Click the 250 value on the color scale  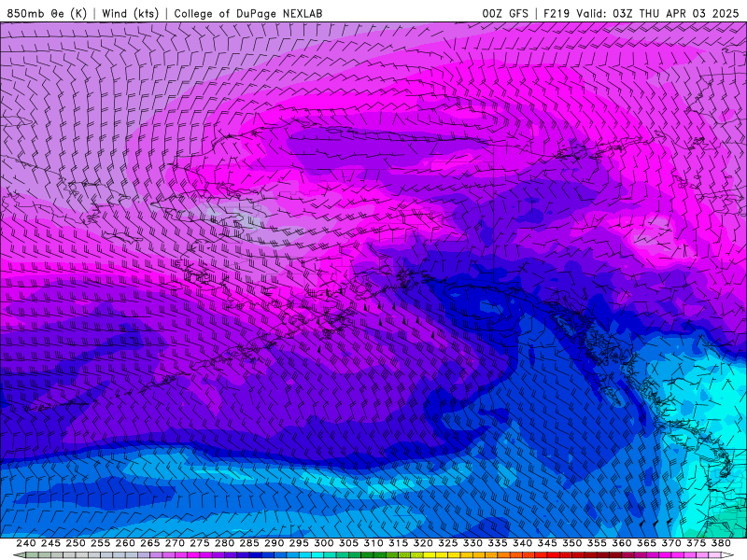tap(76, 543)
